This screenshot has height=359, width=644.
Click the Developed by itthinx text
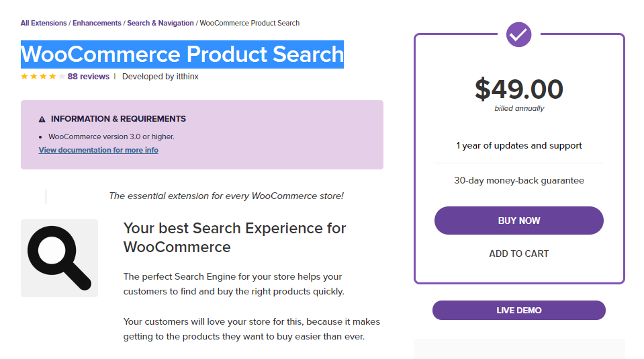coord(160,77)
